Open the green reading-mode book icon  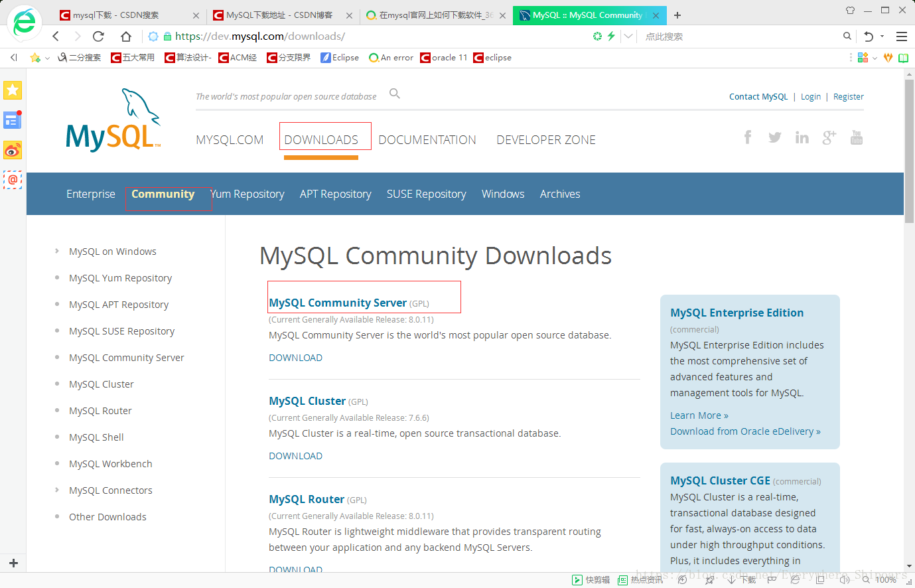click(903, 58)
